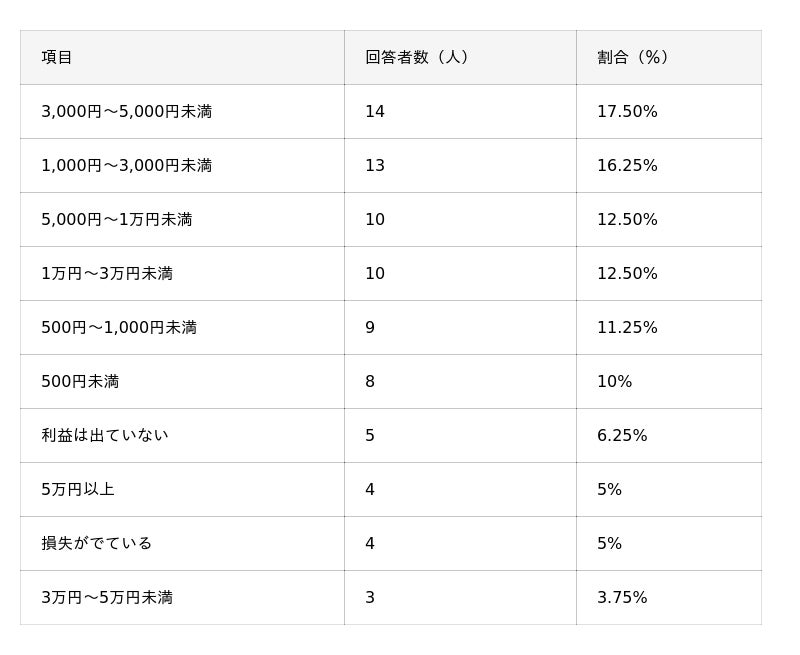Select the 16.25% percentage value
The image size is (800, 655).
point(627,165)
